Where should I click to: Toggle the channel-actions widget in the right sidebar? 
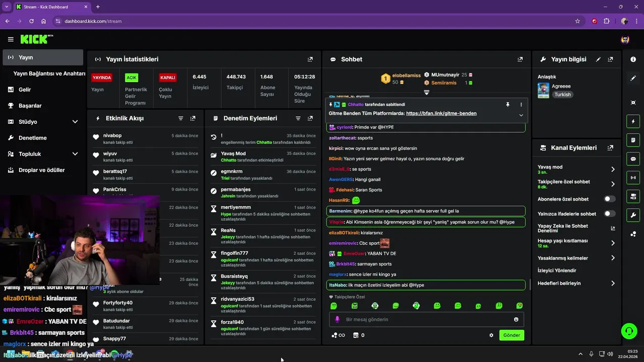633,196
